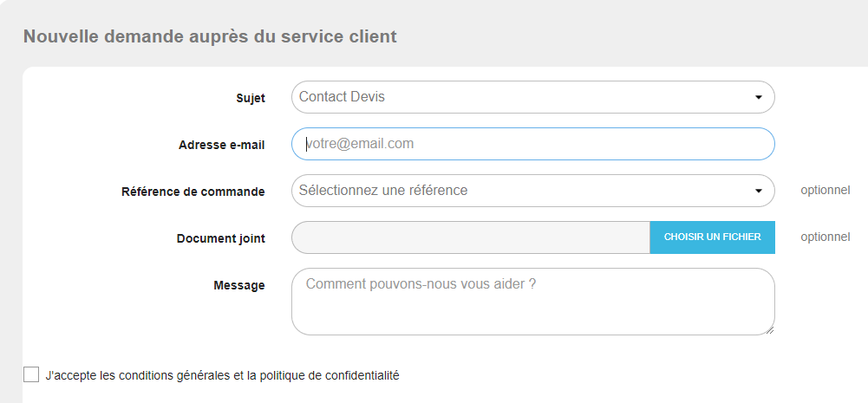Viewport: 868px width, 403px height.
Task: Click into the Message textarea
Action: tap(532, 301)
